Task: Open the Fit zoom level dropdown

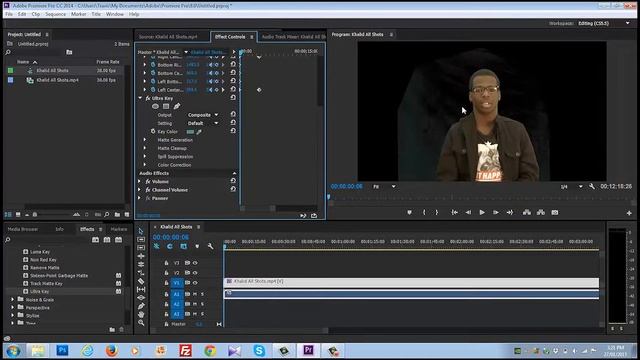Action: click(x=384, y=187)
